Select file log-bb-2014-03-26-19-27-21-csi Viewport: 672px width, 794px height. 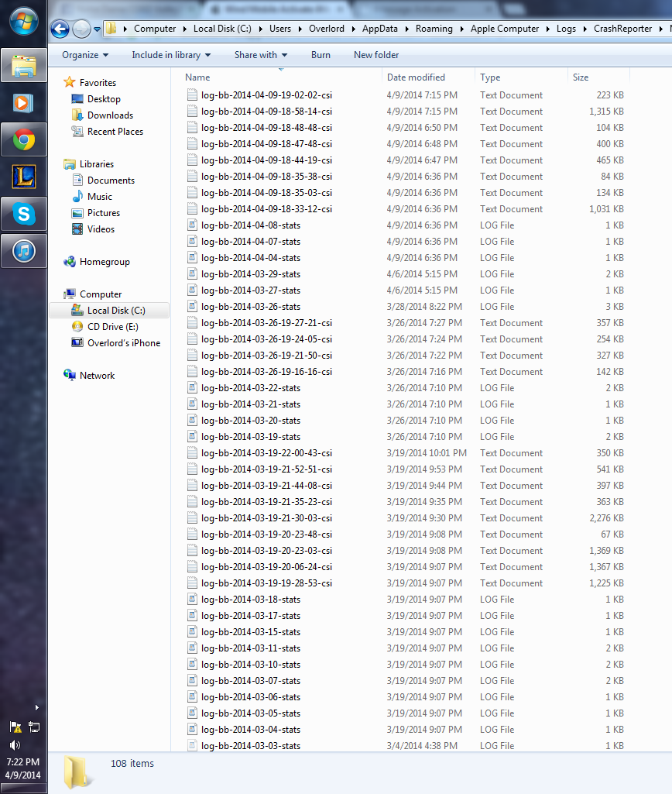click(266, 322)
